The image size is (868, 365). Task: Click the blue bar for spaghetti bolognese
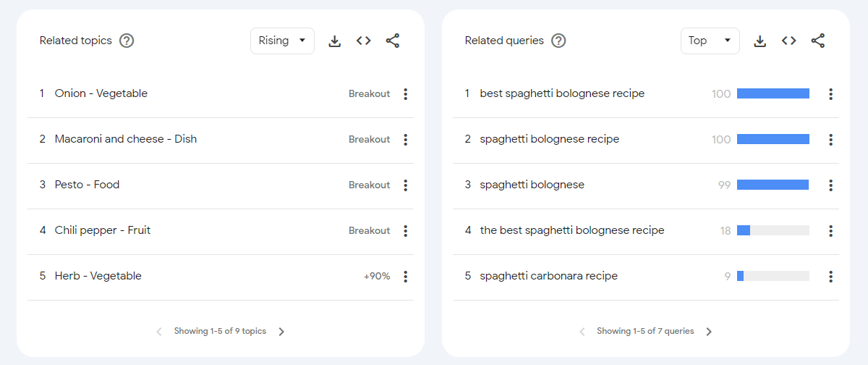click(x=773, y=185)
